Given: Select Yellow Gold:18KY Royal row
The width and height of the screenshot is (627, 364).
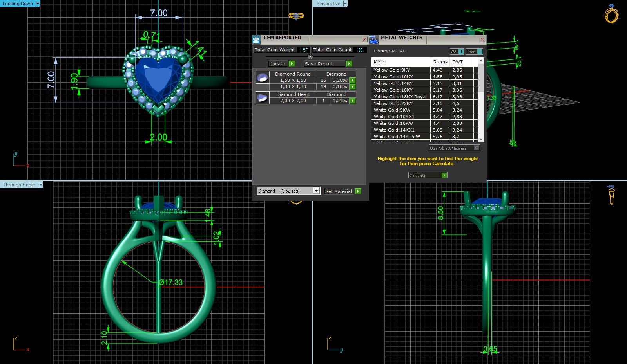Looking at the screenshot, I should (x=425, y=97).
